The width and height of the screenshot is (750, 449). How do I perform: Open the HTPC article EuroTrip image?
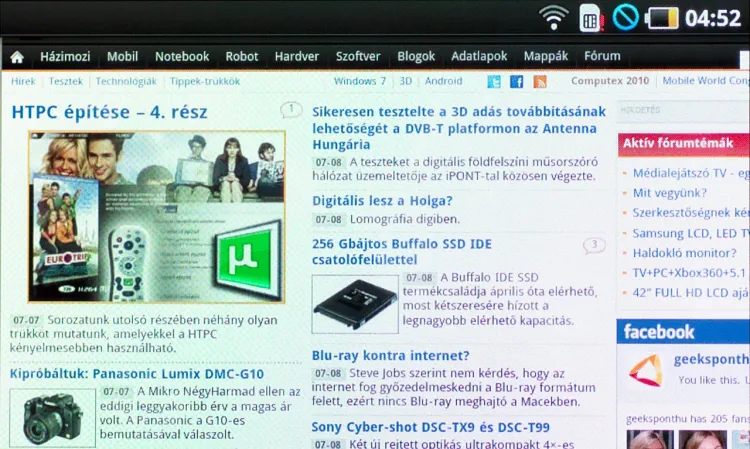156,217
